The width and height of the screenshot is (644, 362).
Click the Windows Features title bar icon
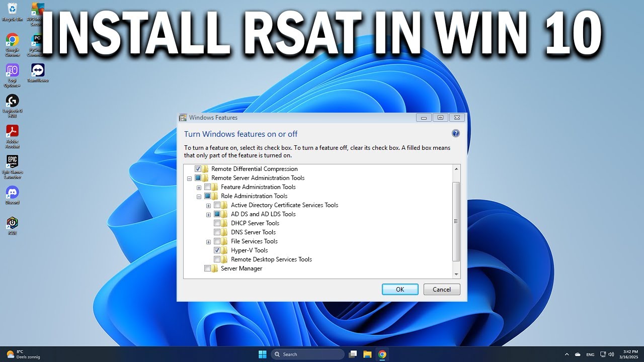pyautogui.click(x=183, y=118)
